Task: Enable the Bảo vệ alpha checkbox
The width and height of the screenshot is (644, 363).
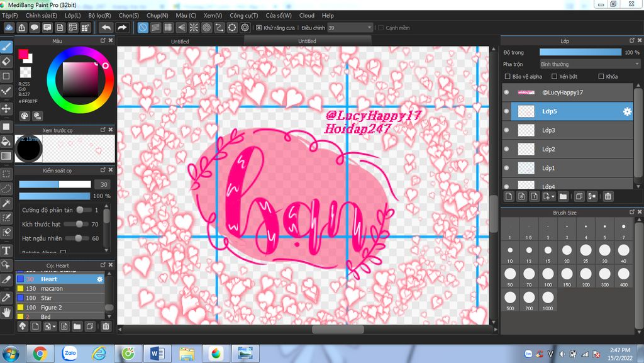Action: [x=508, y=77]
